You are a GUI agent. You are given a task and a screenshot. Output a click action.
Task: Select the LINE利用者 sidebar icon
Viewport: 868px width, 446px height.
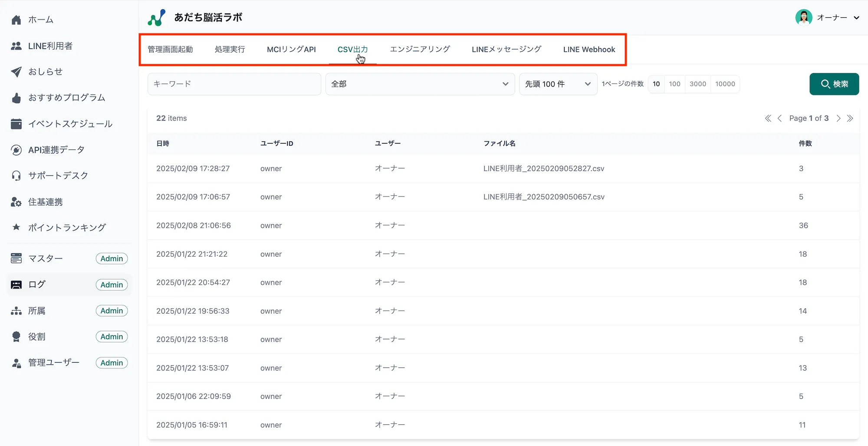tap(16, 46)
